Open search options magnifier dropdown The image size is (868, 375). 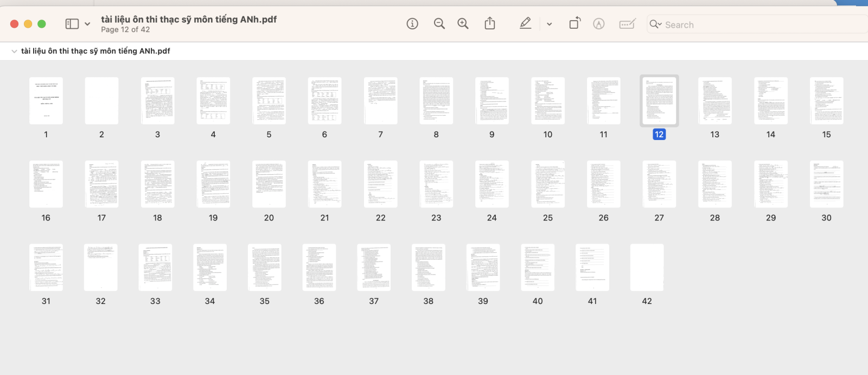(655, 24)
